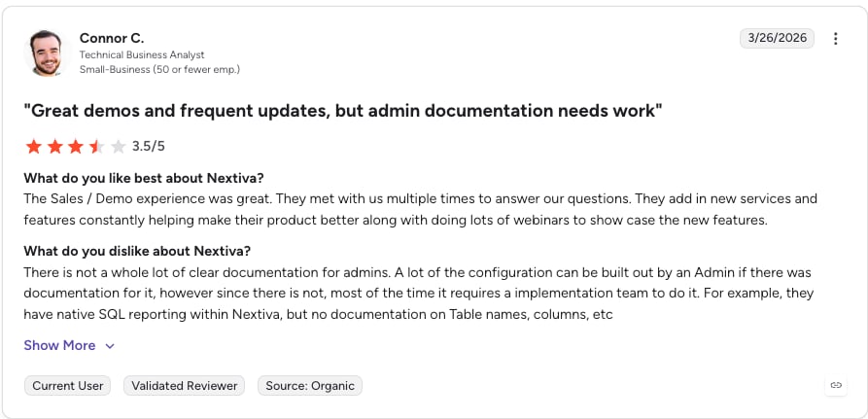Select the Validated Reviewer tag

pos(185,386)
